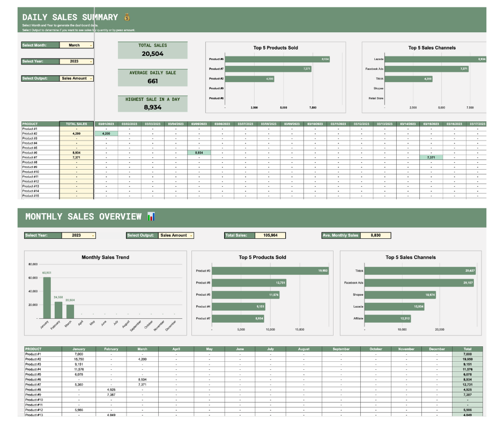
Task: Open the Select Month dropdown showing March
Action: click(x=77, y=45)
